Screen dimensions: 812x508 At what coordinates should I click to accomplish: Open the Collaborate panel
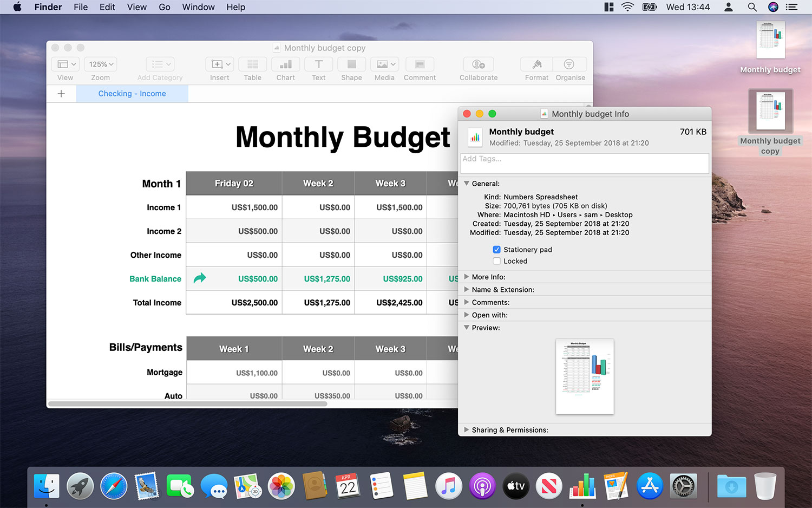(478, 64)
